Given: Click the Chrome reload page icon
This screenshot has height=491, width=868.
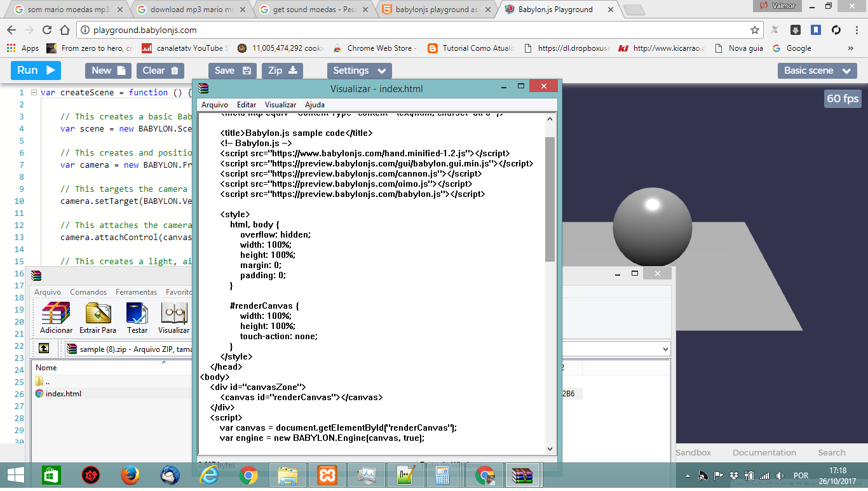Looking at the screenshot, I should 47,30.
